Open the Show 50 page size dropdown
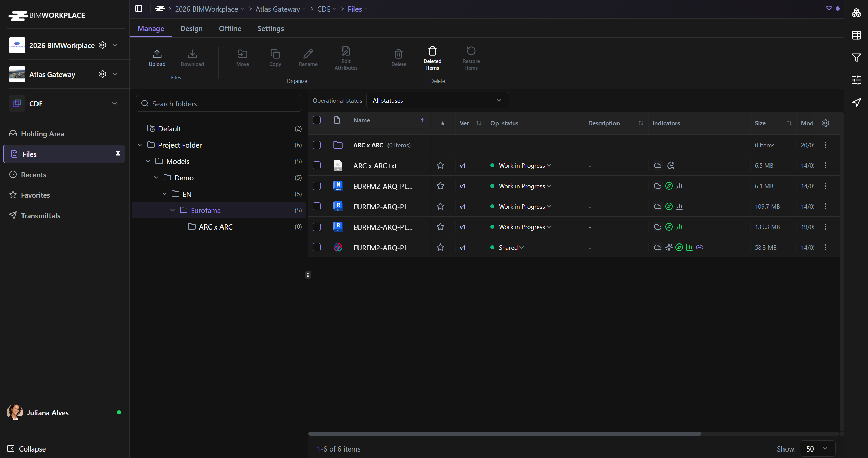The height and width of the screenshot is (458, 868). click(817, 449)
